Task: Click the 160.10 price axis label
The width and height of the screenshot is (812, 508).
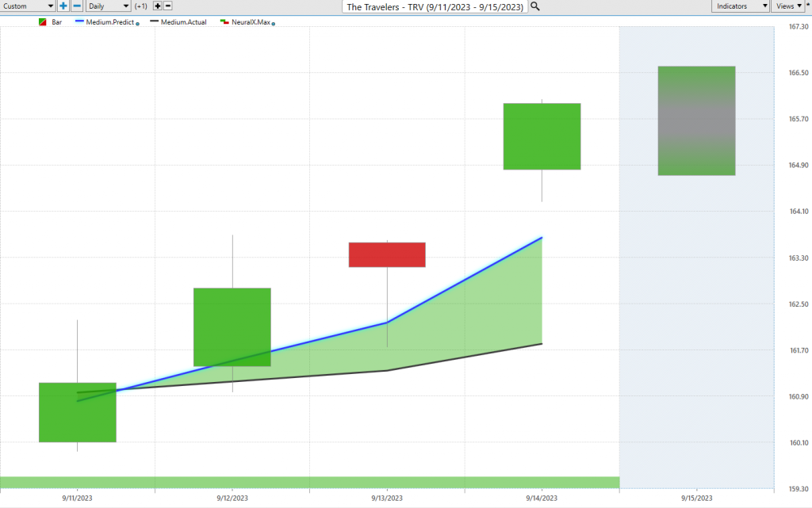Action: [798, 442]
